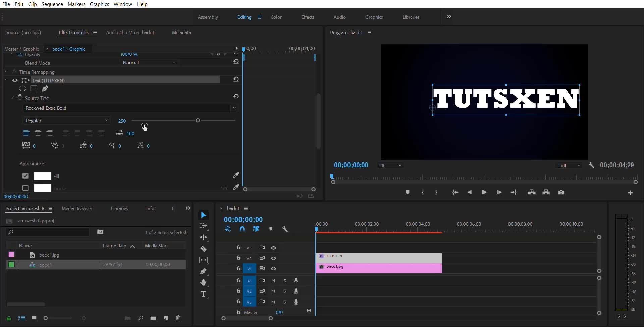
Task: Select the Hand tool
Action: pyautogui.click(x=203, y=283)
